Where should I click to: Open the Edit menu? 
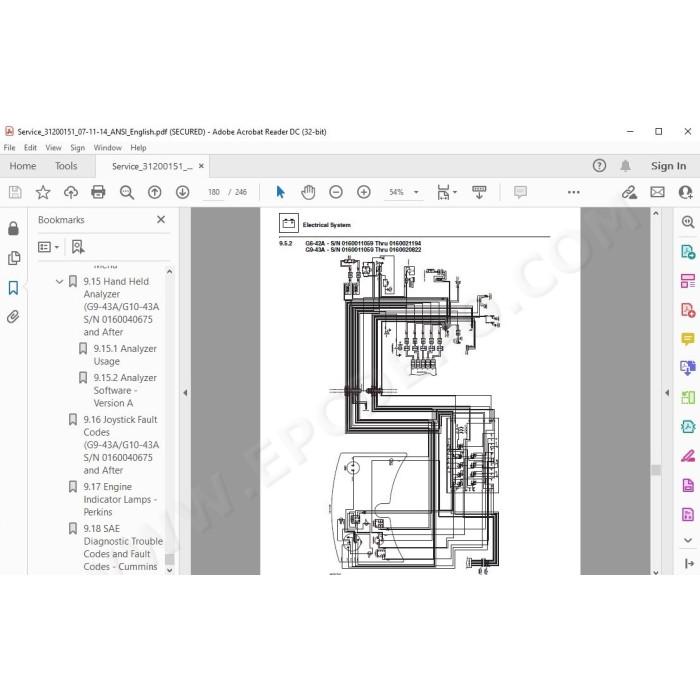point(30,148)
